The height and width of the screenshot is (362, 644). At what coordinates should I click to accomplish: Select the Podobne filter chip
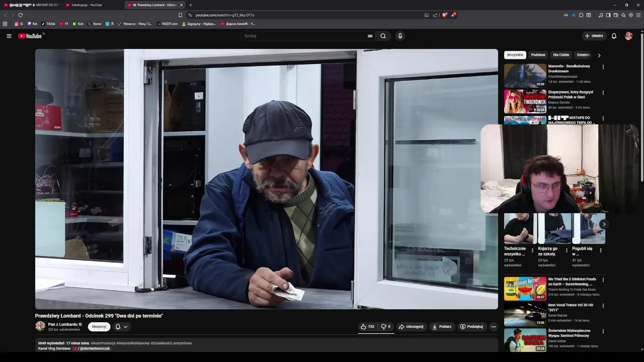coord(538,55)
